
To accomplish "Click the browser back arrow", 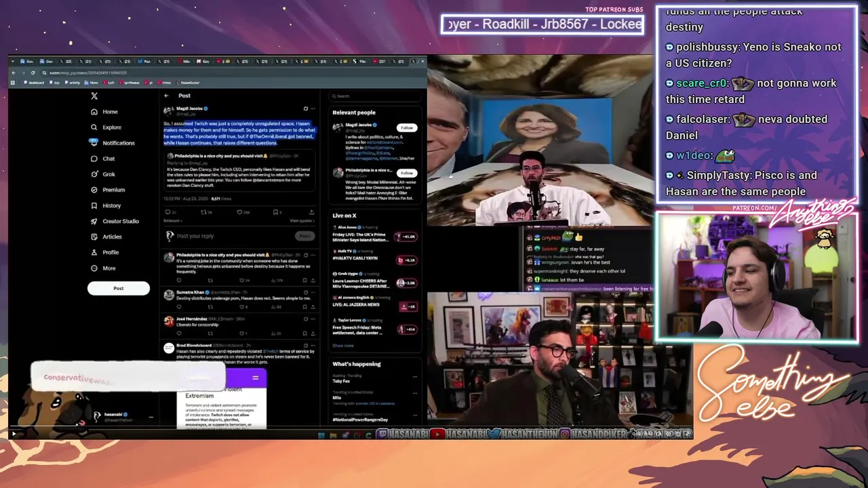I will [14, 73].
